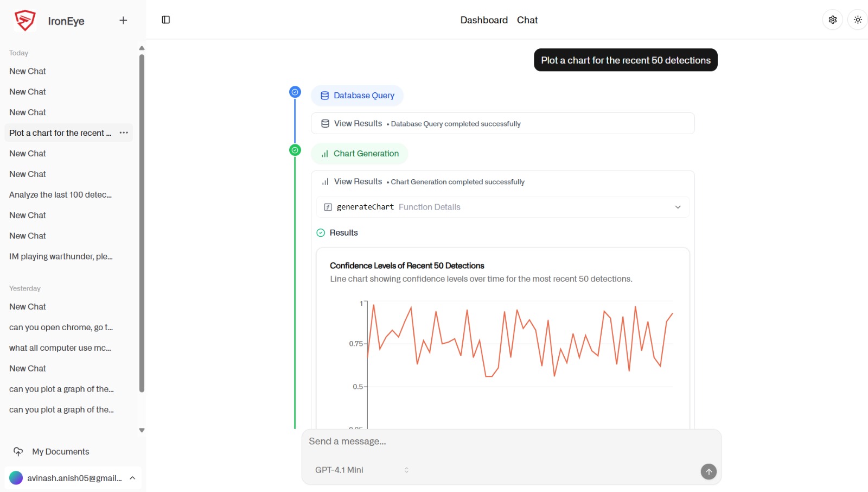
Task: Click 'Chart Generation completed successfully' status text
Action: click(457, 182)
